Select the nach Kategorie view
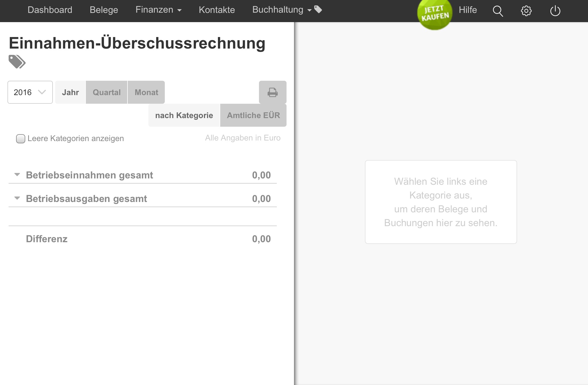This screenshot has height=385, width=588. [184, 115]
